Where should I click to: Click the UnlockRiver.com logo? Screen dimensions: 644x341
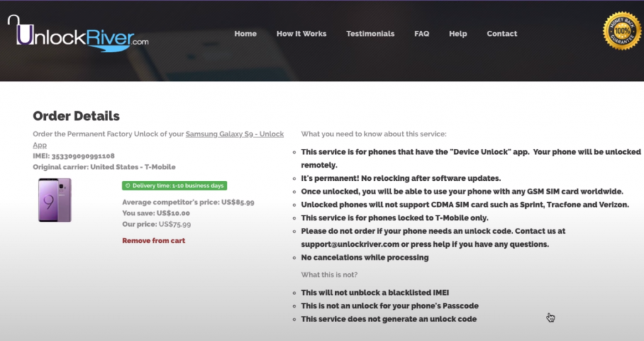(78, 34)
